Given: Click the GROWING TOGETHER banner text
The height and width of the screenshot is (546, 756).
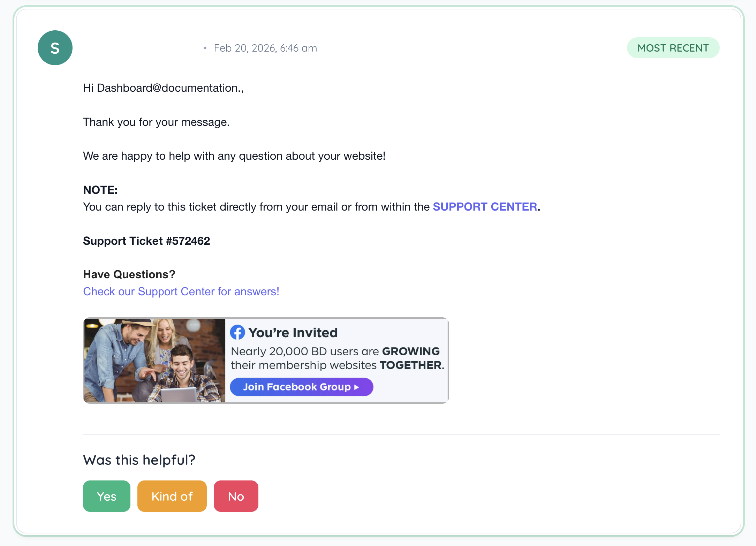Looking at the screenshot, I should [337, 358].
